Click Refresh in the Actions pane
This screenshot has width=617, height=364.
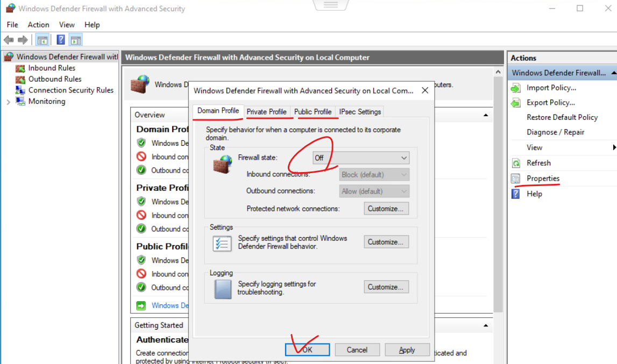tap(538, 163)
